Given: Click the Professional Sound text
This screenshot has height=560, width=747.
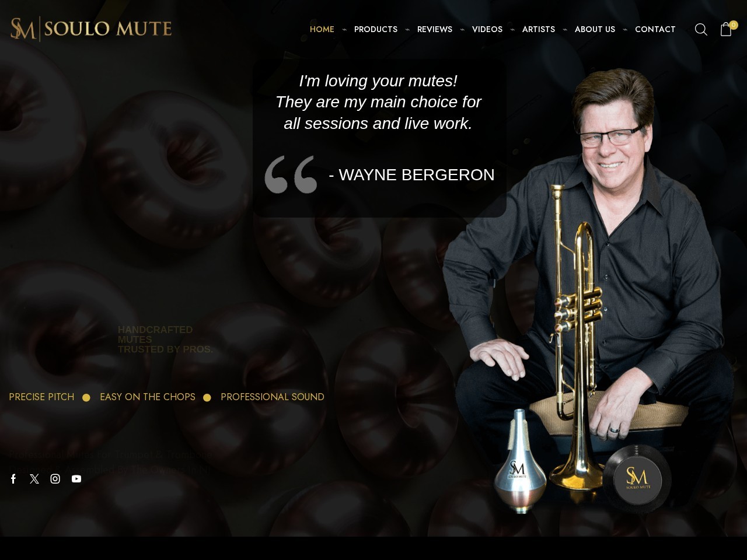Looking at the screenshot, I should [x=273, y=397].
